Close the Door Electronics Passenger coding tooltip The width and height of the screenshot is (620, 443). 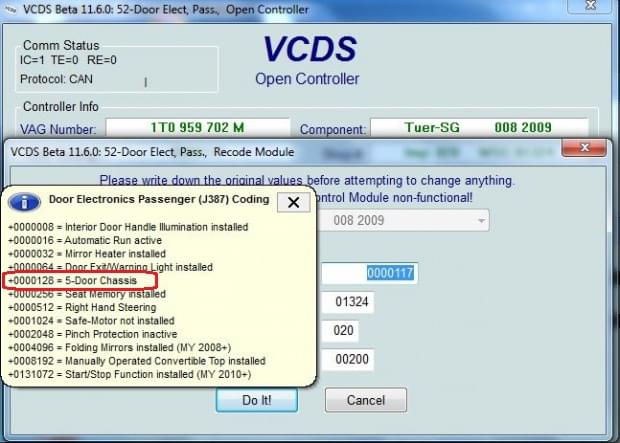point(293,203)
